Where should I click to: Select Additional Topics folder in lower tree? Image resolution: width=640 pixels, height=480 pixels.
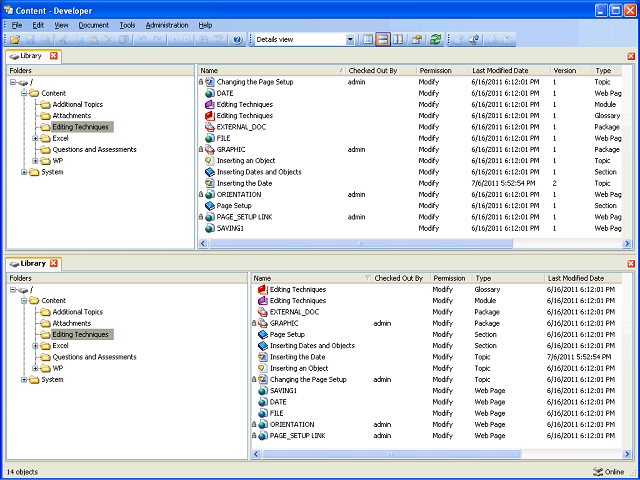point(78,312)
